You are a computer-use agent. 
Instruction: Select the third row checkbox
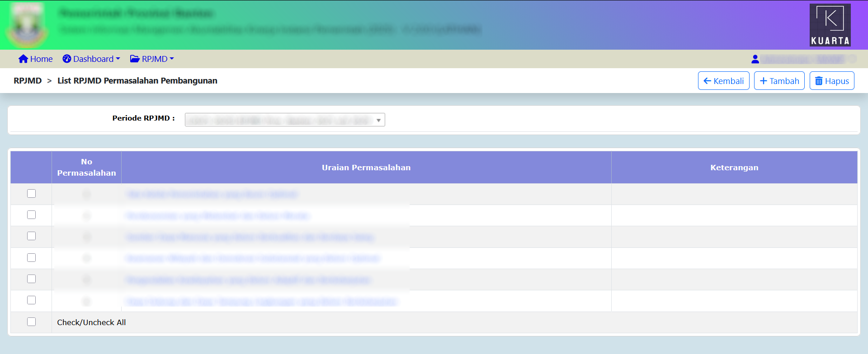point(31,236)
